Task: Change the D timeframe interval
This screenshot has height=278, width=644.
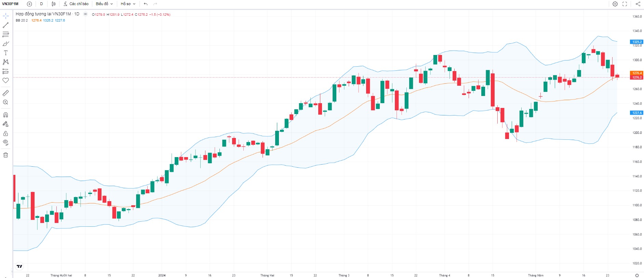Action: coord(41,4)
